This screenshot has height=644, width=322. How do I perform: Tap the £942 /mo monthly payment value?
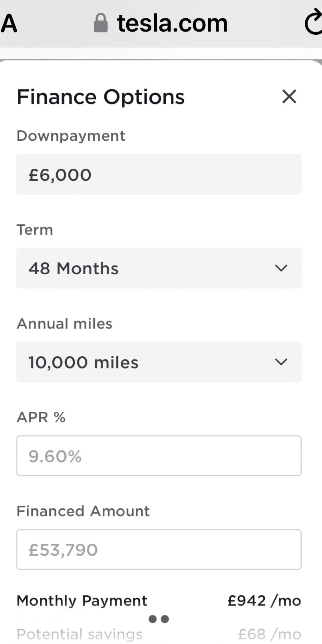[x=264, y=600]
